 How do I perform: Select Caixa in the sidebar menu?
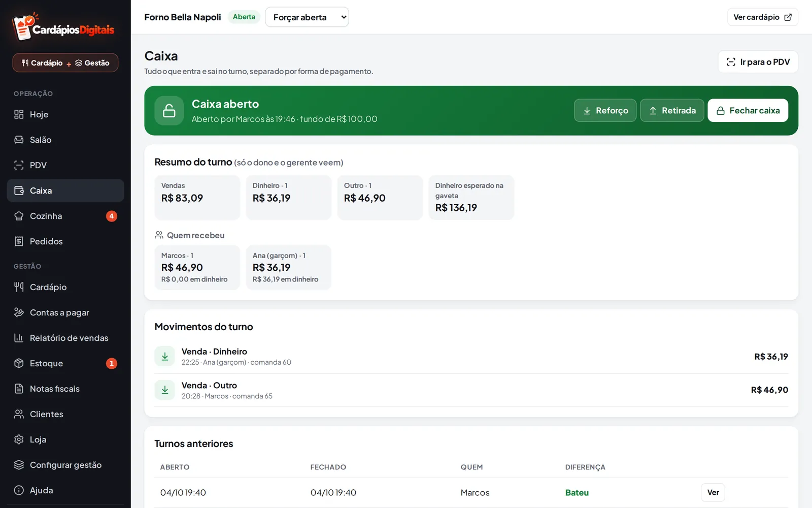tap(65, 190)
